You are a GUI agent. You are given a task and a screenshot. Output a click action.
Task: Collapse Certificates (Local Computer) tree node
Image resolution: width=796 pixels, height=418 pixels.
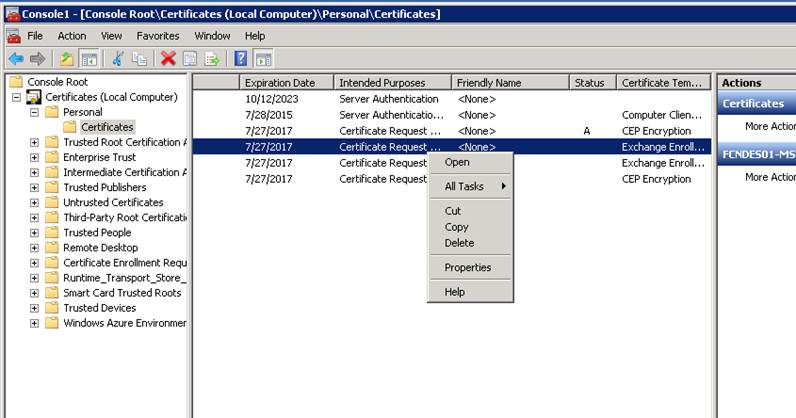pyautogui.click(x=17, y=97)
